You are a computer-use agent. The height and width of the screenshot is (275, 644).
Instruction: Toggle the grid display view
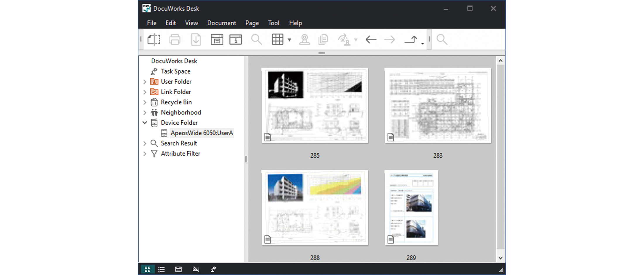tap(278, 39)
